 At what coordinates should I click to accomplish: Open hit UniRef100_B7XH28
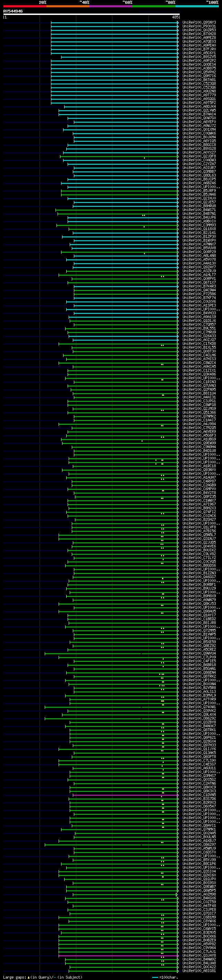[199, 34]
